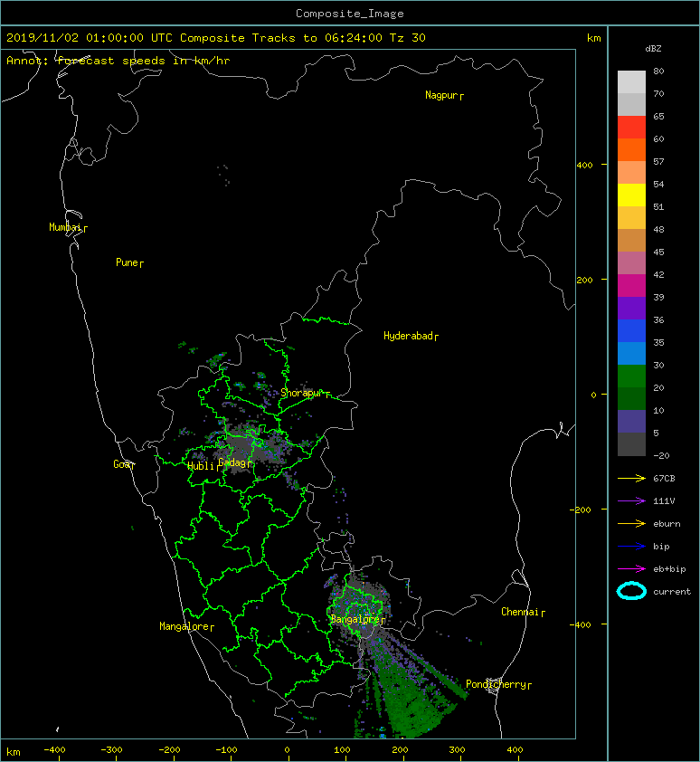Select the eburn arrow symbol in legend
Screen dimensions: 700x762
pyautogui.click(x=631, y=524)
